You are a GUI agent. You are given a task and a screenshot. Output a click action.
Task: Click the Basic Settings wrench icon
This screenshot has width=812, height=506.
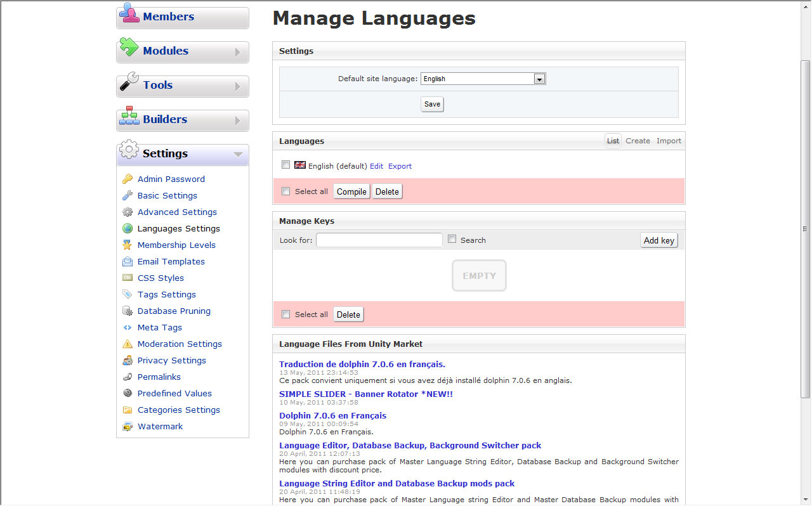click(x=128, y=196)
